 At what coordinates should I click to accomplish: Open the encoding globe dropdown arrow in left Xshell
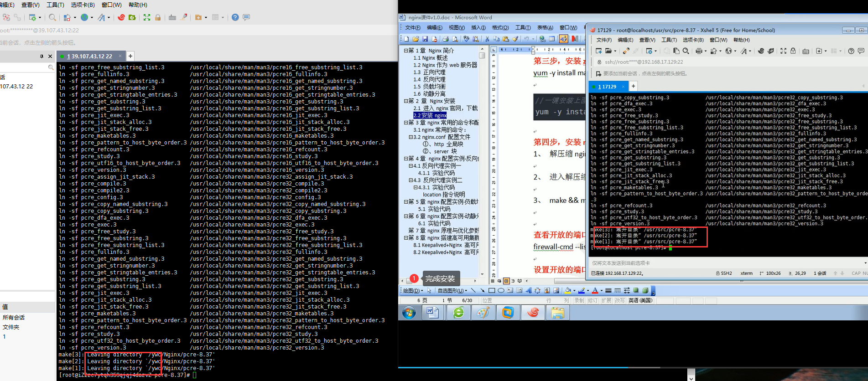pyautogui.click(x=92, y=17)
